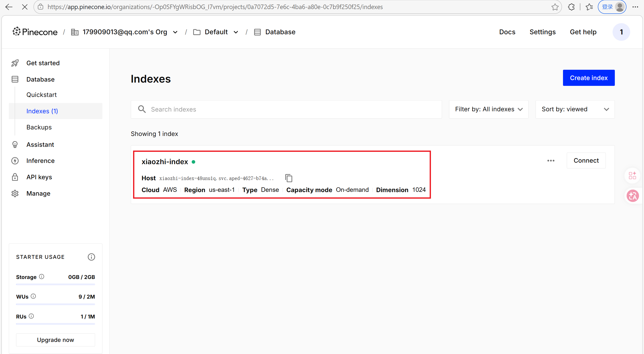The height and width of the screenshot is (354, 644).
Task: Click the Search indexes field
Action: coord(287,109)
